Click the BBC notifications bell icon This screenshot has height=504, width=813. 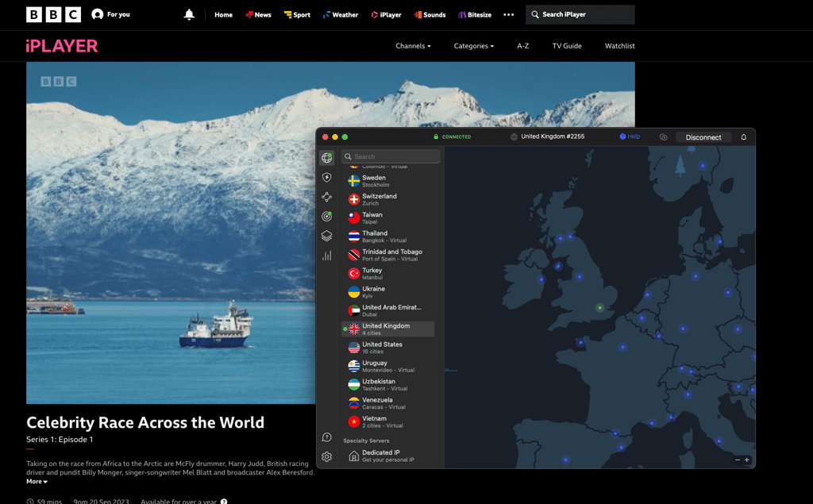[189, 14]
